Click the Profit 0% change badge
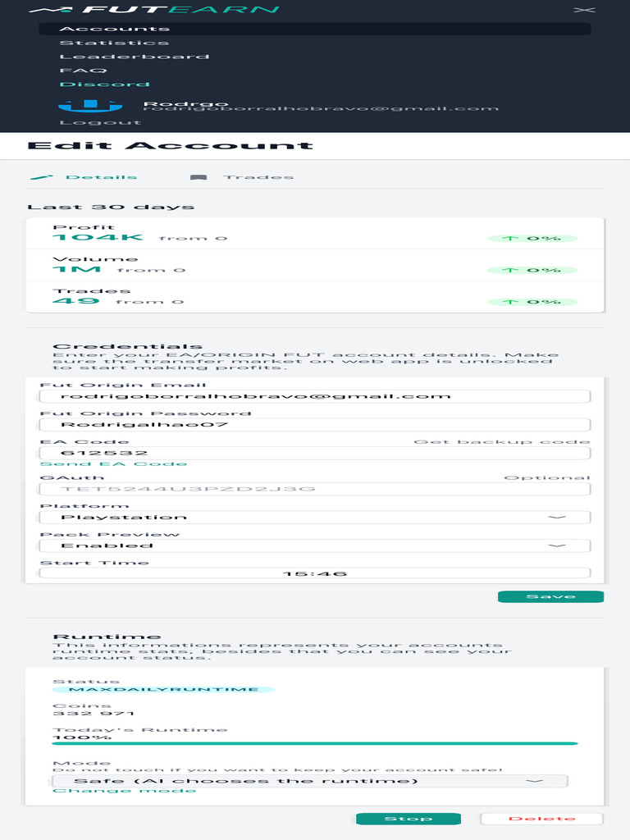The width and height of the screenshot is (630, 840). (532, 239)
